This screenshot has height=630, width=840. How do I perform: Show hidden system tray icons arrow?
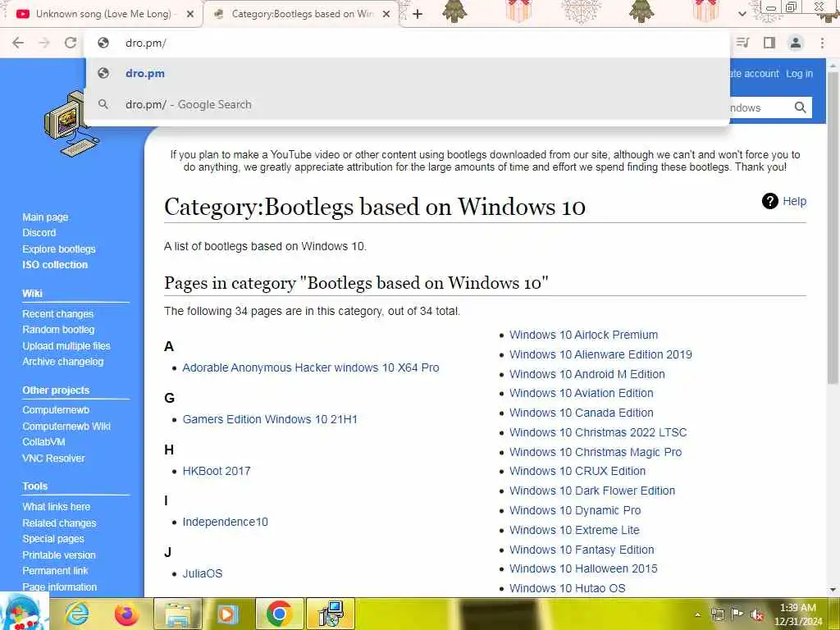[697, 614]
